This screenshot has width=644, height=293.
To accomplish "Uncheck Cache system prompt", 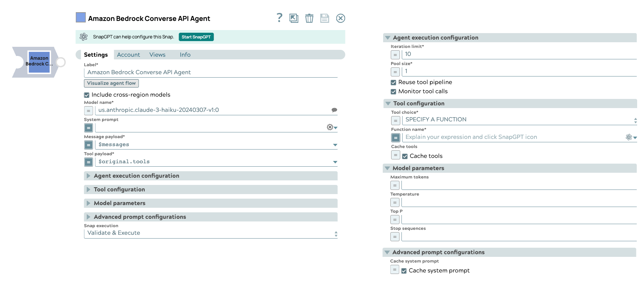I will tap(404, 271).
